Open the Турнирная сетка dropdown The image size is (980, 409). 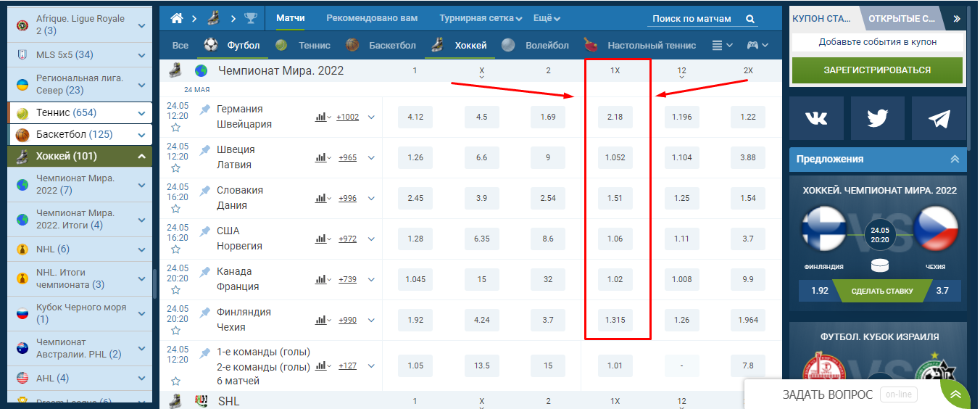[x=480, y=19]
